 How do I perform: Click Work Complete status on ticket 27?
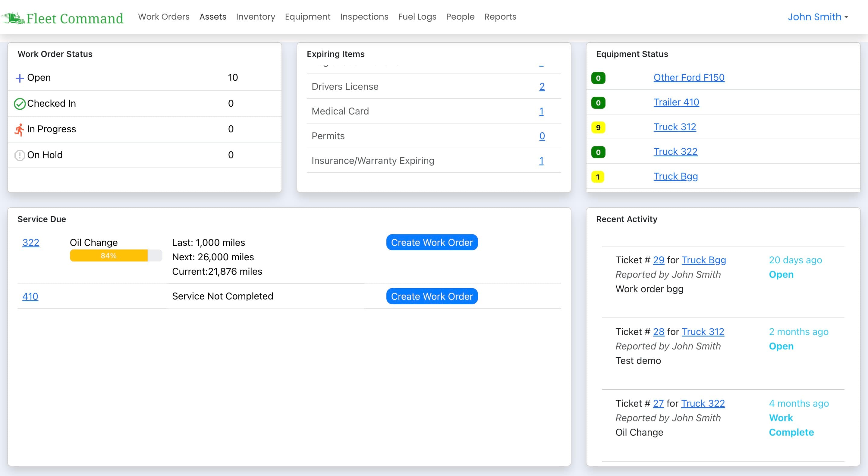(x=791, y=425)
